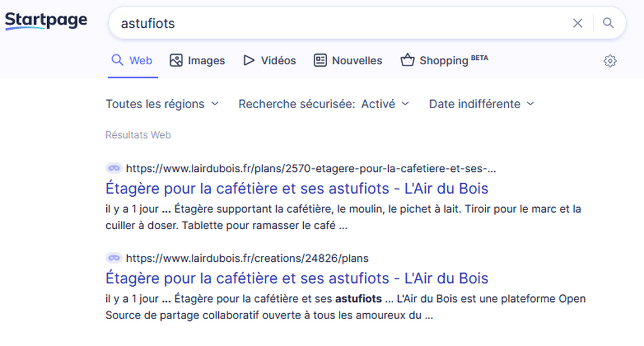This screenshot has height=346, width=644.
Task: Click the Startpage logo
Action: [46, 21]
